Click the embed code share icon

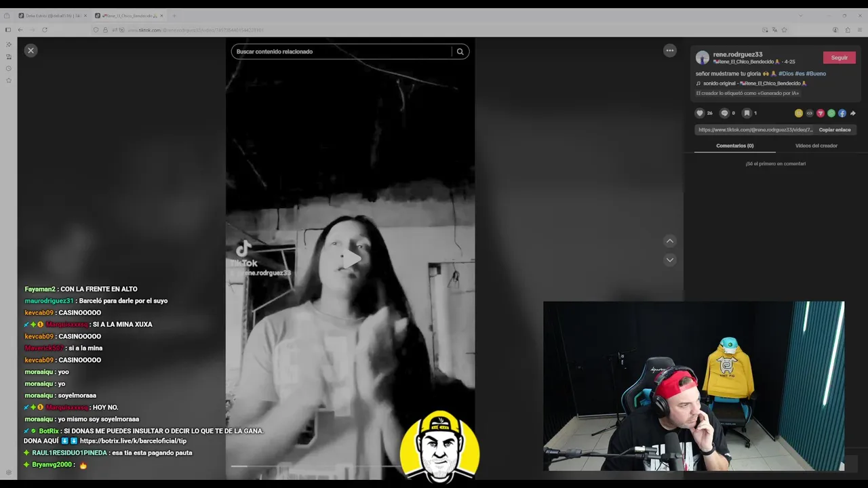pyautogui.click(x=810, y=113)
